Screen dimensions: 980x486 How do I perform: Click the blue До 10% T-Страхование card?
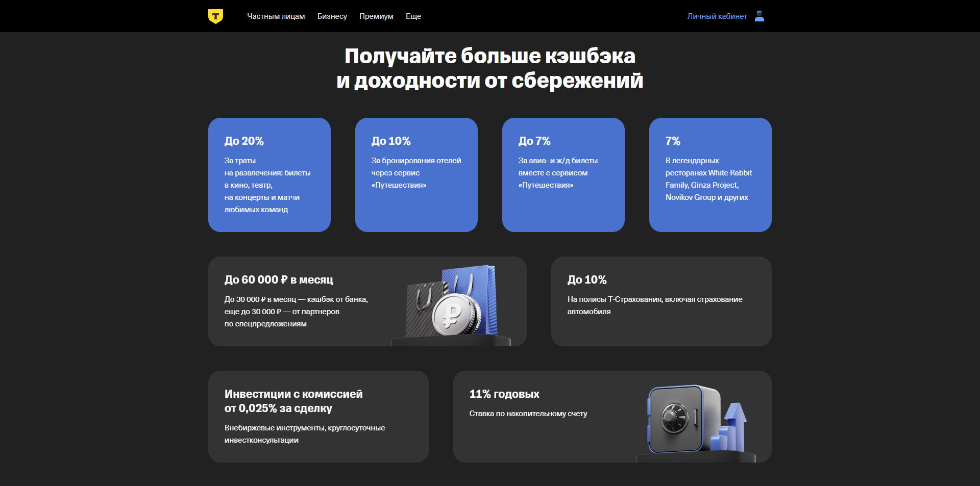pos(661,301)
